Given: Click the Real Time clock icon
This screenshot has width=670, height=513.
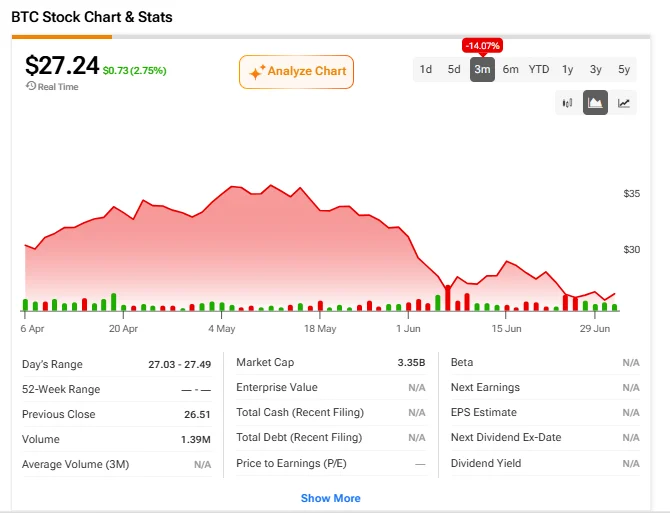Looking at the screenshot, I should click(30, 86).
